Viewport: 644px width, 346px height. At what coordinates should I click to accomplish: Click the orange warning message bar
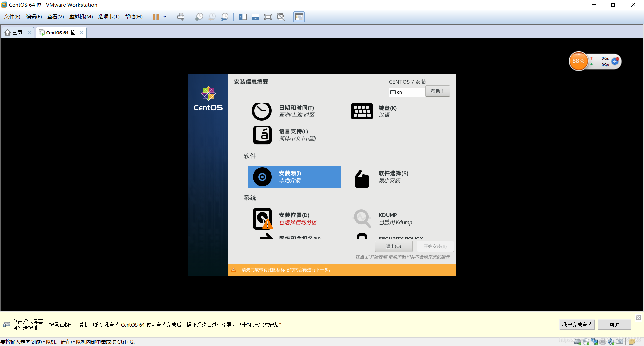point(342,270)
